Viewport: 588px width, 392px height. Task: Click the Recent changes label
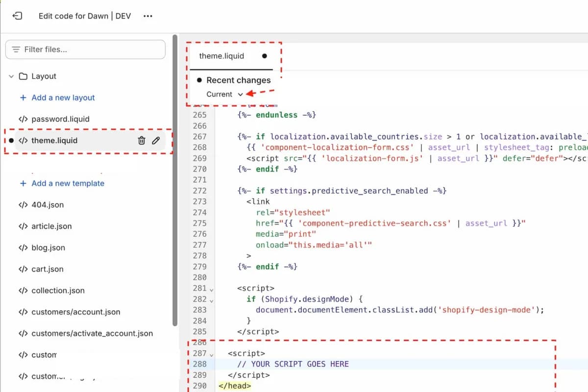239,80
